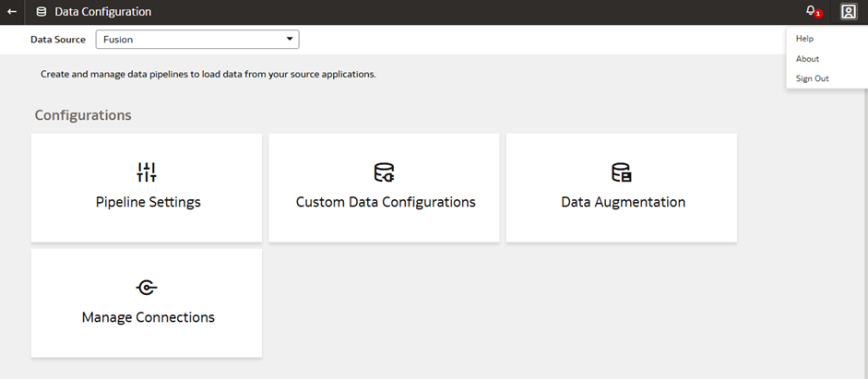Open the Custom Data Configurations tile
This screenshot has height=379, width=868.
pos(384,187)
